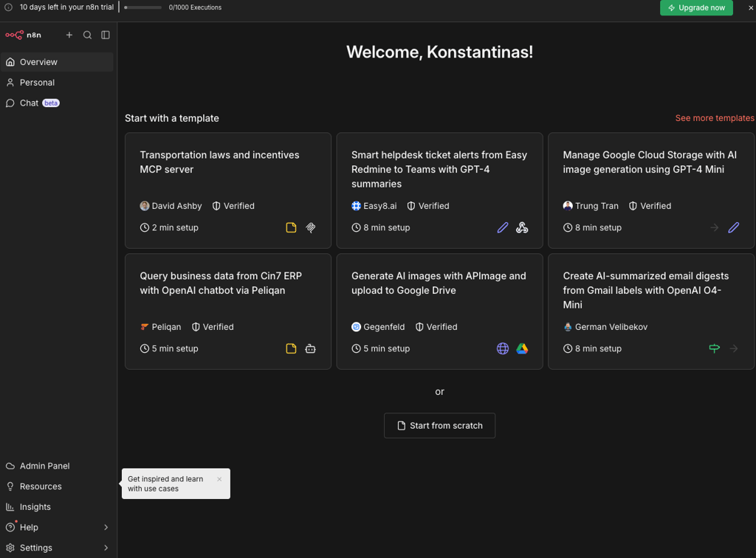Click '8 min setup' on Easy8.ai card

tap(387, 227)
